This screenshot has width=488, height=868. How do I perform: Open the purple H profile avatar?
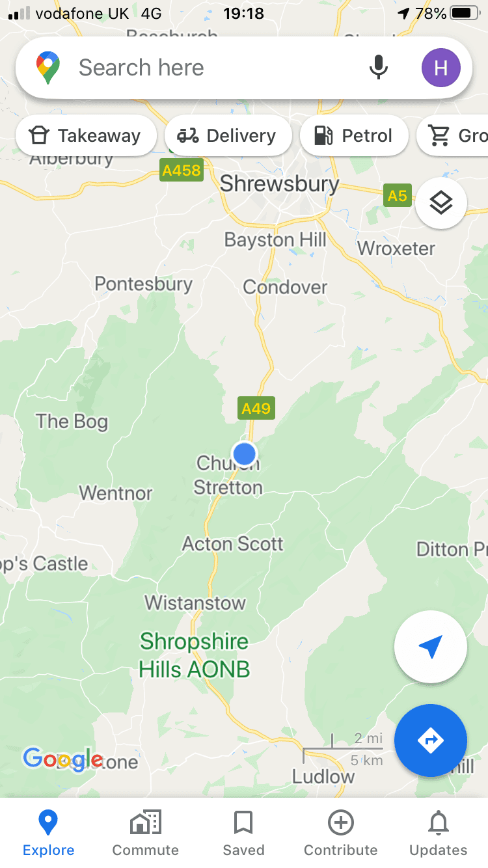click(x=441, y=67)
